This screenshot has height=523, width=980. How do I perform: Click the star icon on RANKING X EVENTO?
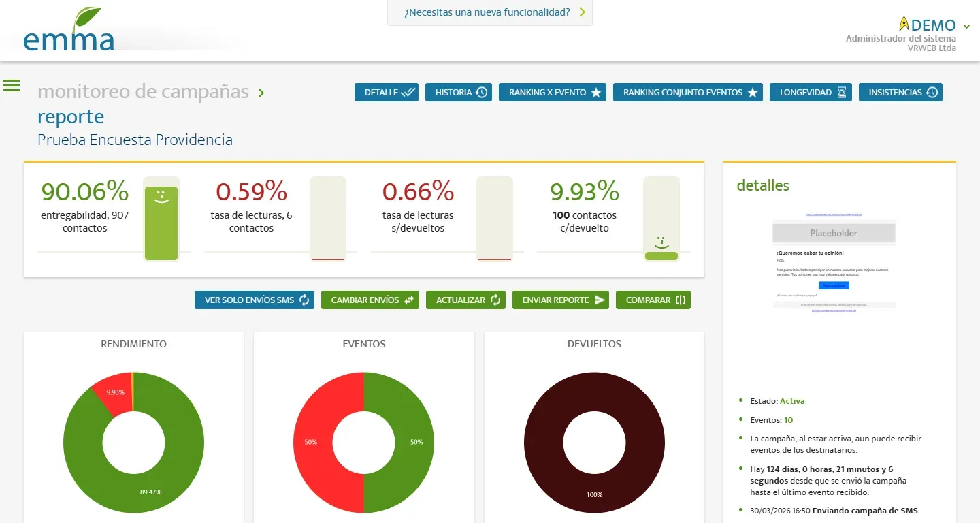pos(596,93)
